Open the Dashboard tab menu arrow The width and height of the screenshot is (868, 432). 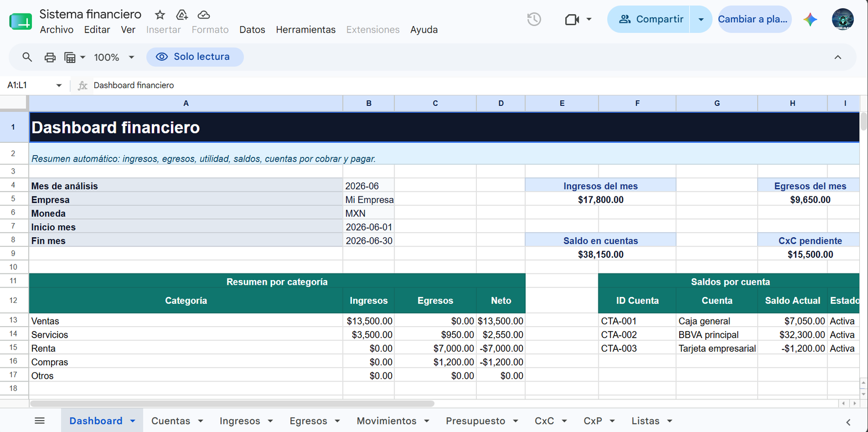pyautogui.click(x=132, y=421)
